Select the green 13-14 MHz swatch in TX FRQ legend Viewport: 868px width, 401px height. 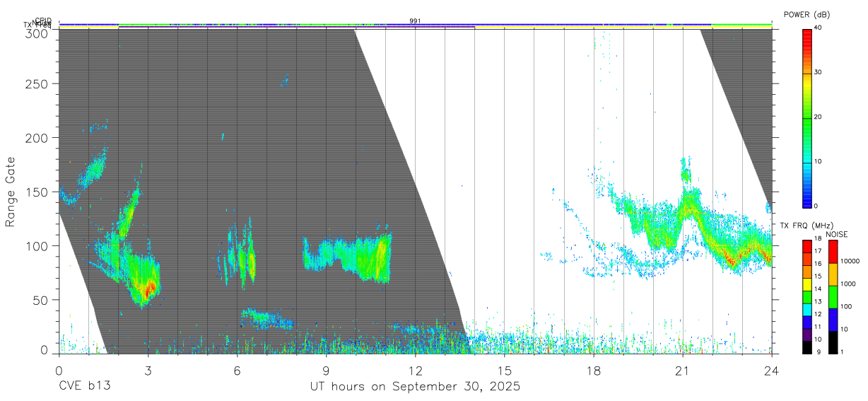[807, 297]
